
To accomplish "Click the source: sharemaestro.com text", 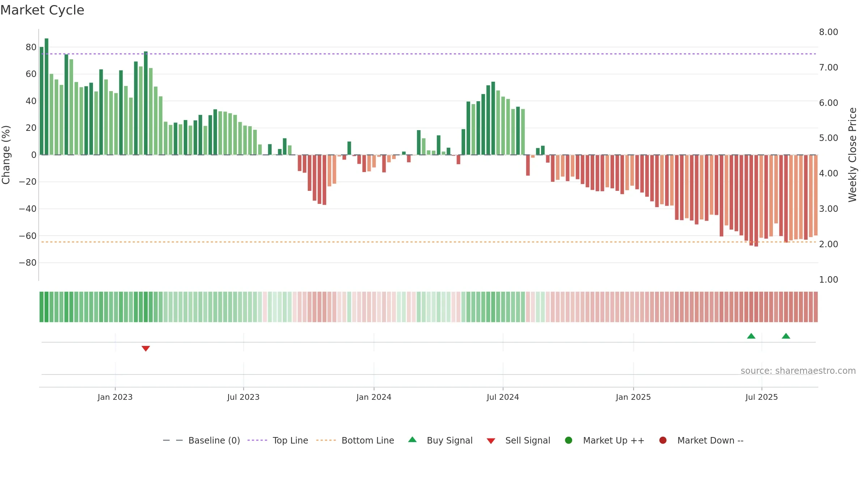I will click(x=798, y=371).
